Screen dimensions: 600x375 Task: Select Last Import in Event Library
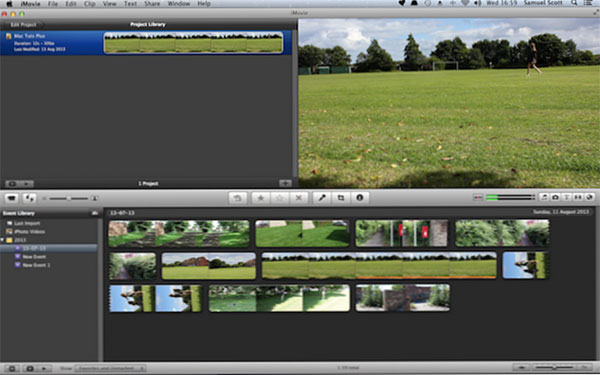pyautogui.click(x=27, y=223)
